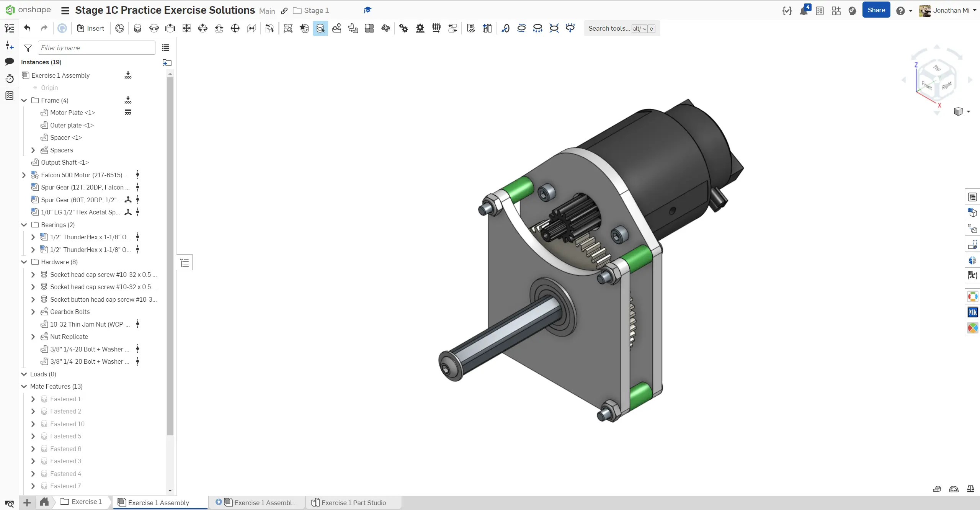Click the Undo arrow icon
Viewport: 980px width, 510px height.
(x=27, y=28)
